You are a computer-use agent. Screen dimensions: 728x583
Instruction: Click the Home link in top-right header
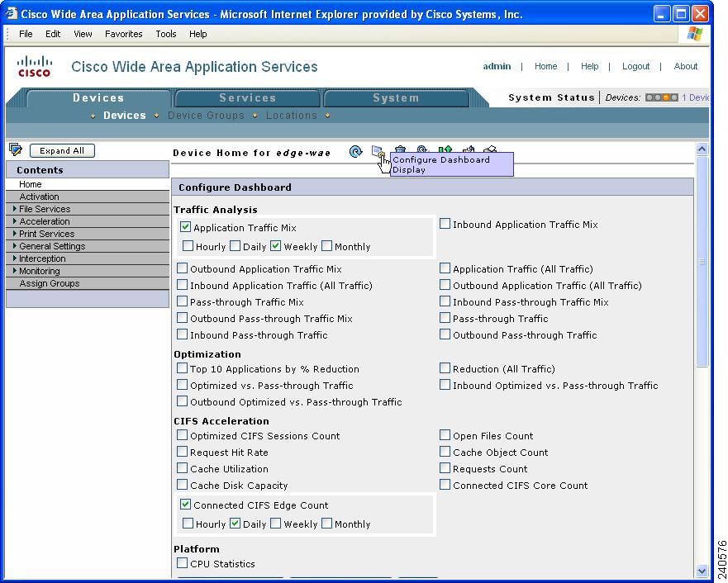click(x=545, y=66)
